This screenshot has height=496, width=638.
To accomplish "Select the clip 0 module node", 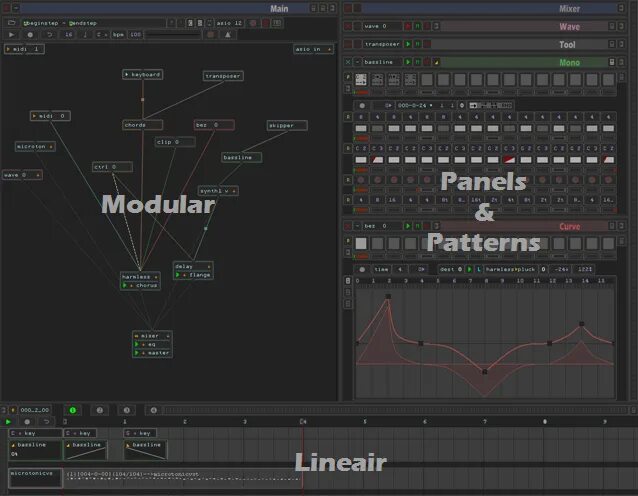I will [x=175, y=142].
